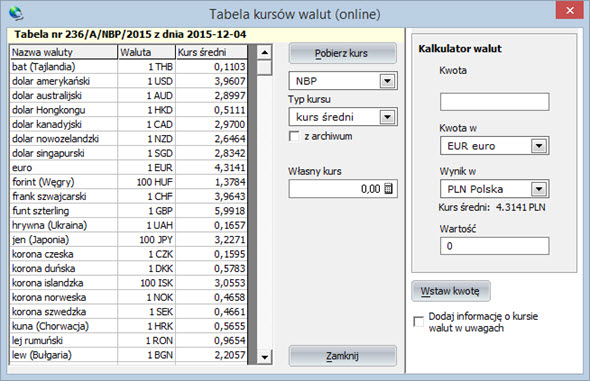The width and height of the screenshot is (590, 381).
Task: Expand the 'kurs średni' rate type dropdown
Action: (x=387, y=117)
